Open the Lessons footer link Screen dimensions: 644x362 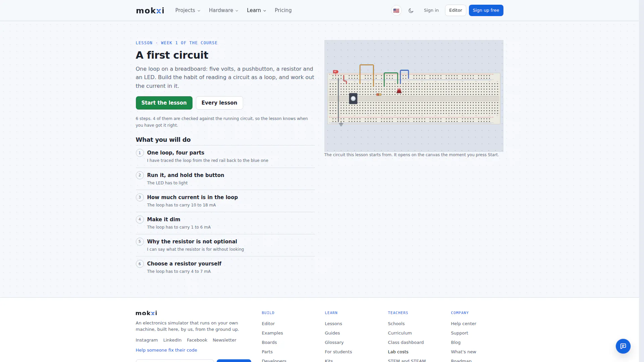pos(333,324)
